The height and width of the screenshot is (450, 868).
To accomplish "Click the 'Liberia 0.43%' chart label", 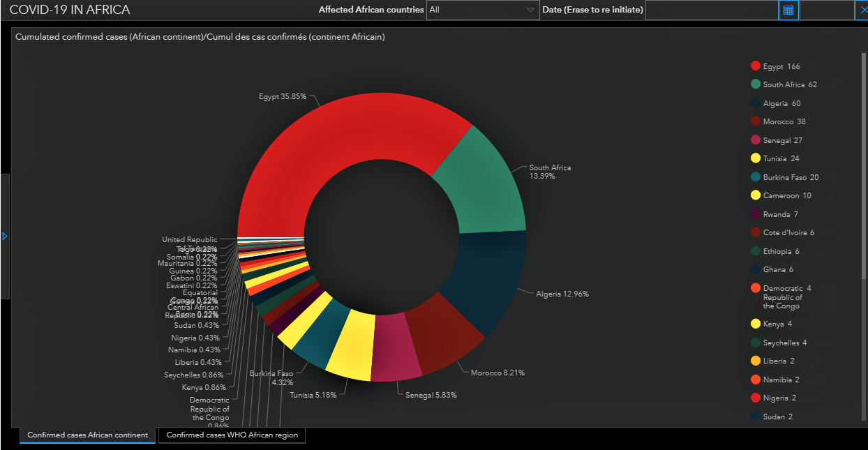I will (x=198, y=362).
